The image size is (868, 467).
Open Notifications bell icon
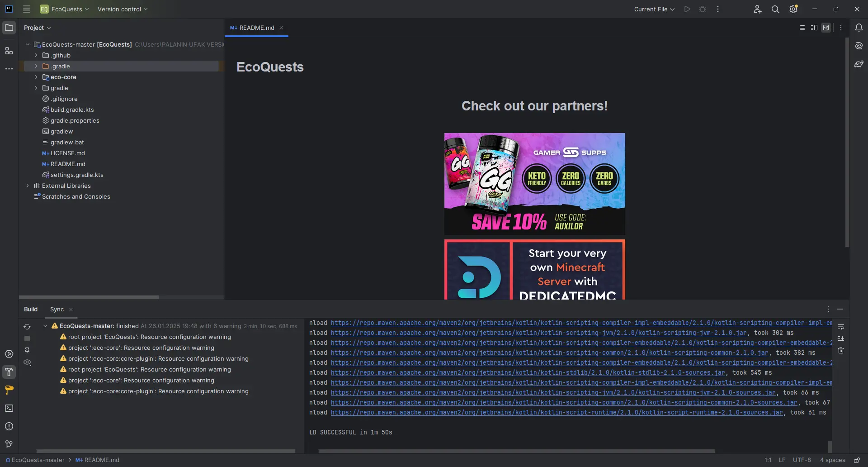tap(859, 28)
